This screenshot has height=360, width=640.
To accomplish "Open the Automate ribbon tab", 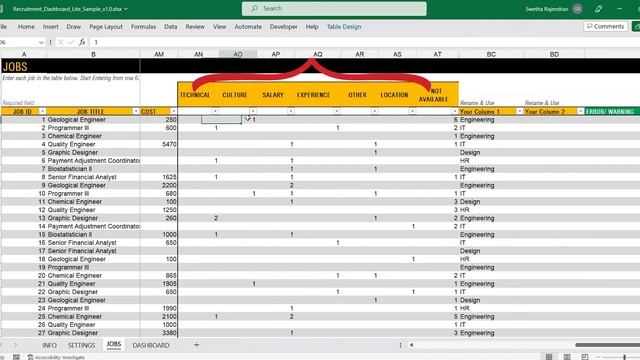I will tap(248, 27).
